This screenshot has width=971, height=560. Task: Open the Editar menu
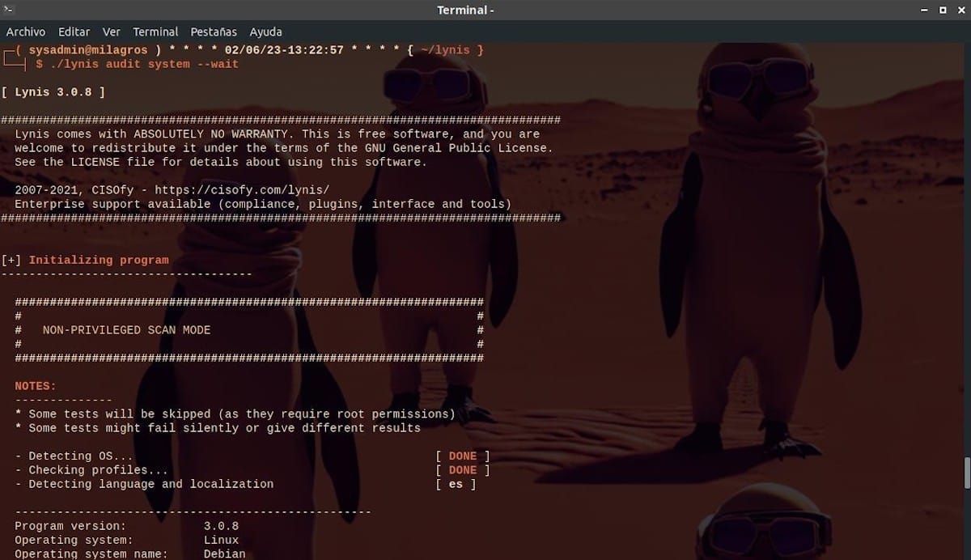[x=74, y=32]
